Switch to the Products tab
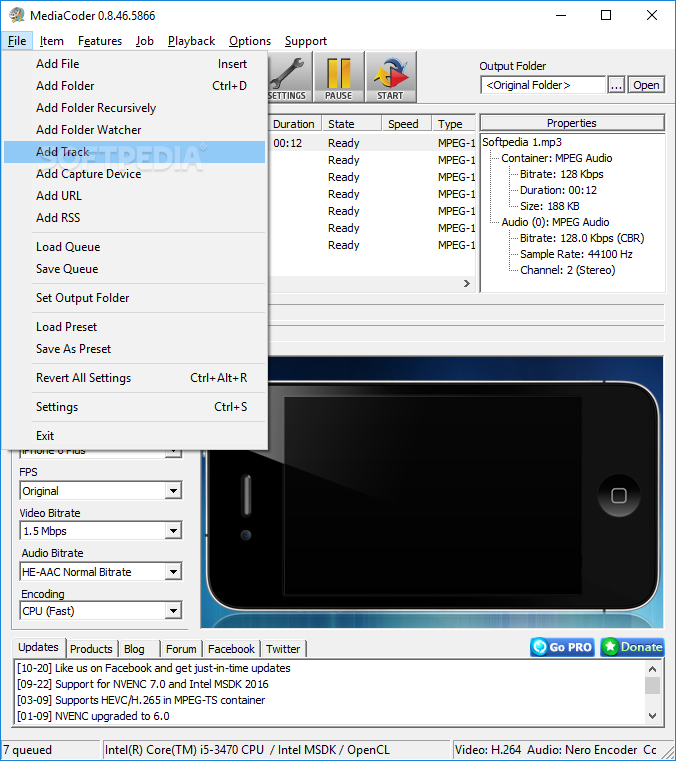The height and width of the screenshot is (761, 676). (91, 649)
